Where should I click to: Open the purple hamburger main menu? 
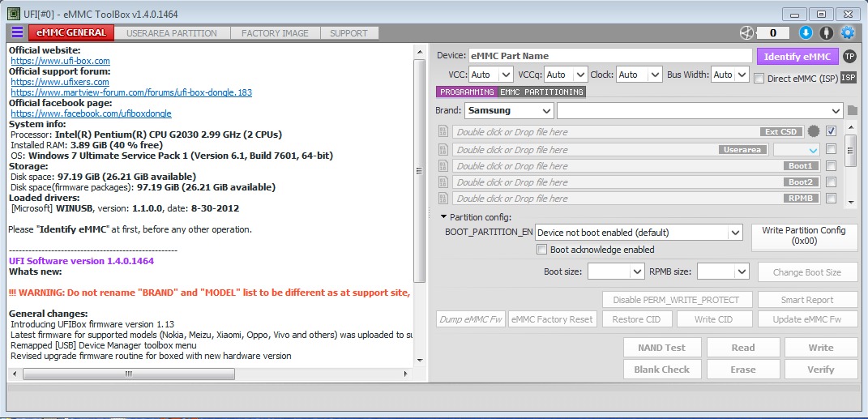pyautogui.click(x=17, y=32)
